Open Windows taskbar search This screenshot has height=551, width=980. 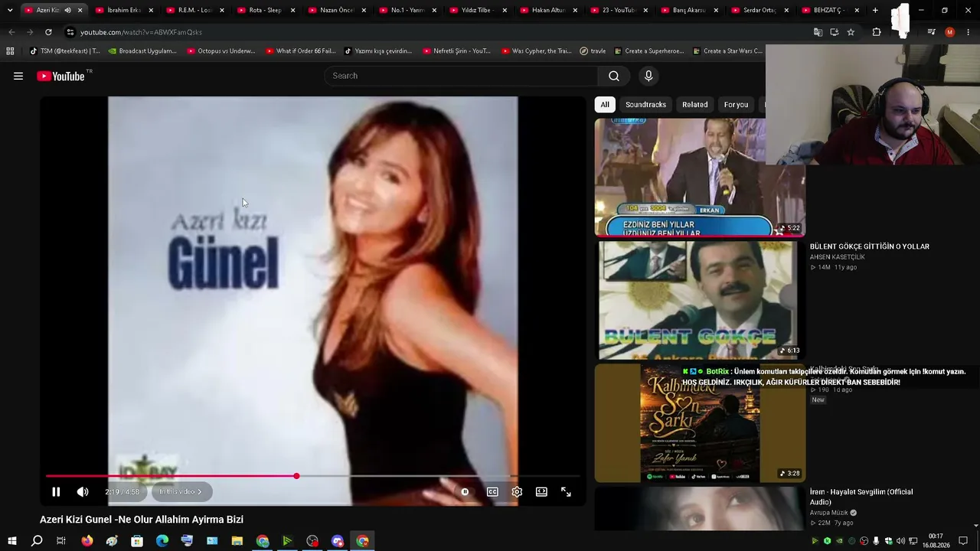[x=37, y=541]
